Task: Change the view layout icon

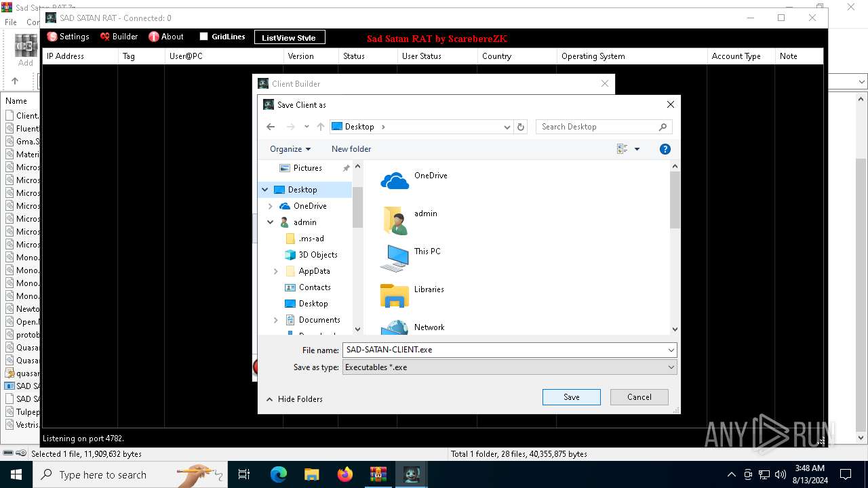Action: [x=622, y=149]
